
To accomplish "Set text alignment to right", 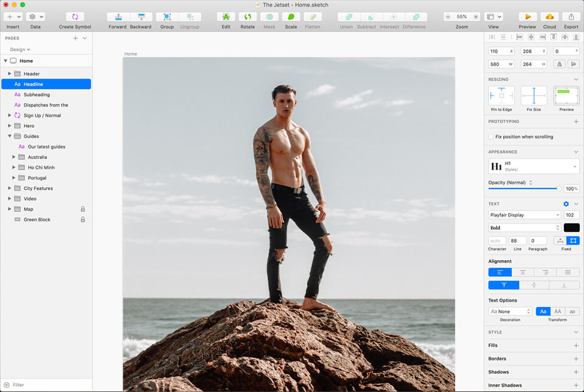I will (545, 272).
